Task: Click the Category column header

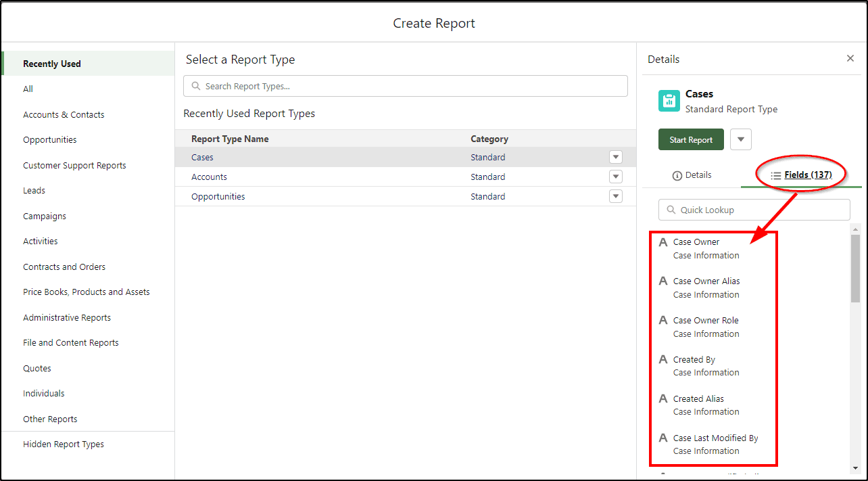Action: point(489,139)
